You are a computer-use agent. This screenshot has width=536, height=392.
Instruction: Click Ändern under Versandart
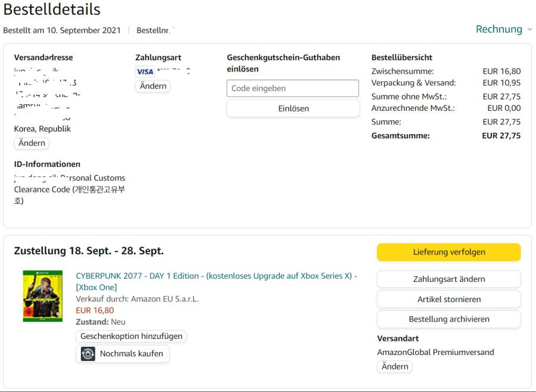click(x=395, y=366)
